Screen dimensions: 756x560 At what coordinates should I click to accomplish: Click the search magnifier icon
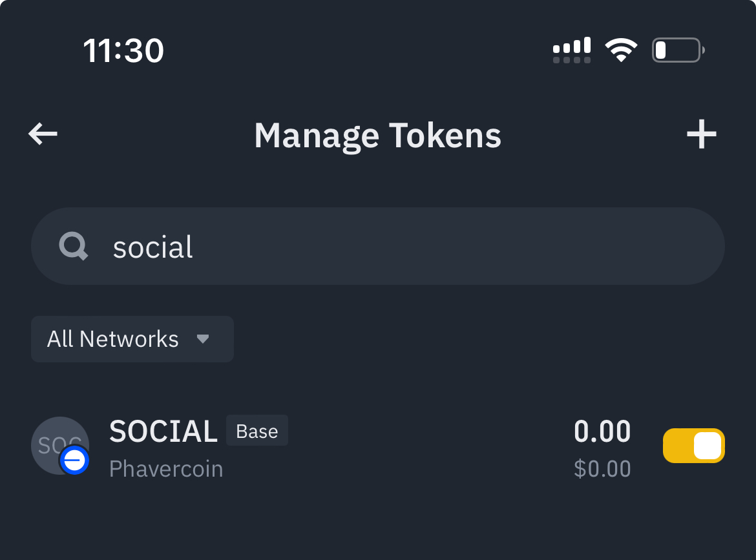pos(74,246)
